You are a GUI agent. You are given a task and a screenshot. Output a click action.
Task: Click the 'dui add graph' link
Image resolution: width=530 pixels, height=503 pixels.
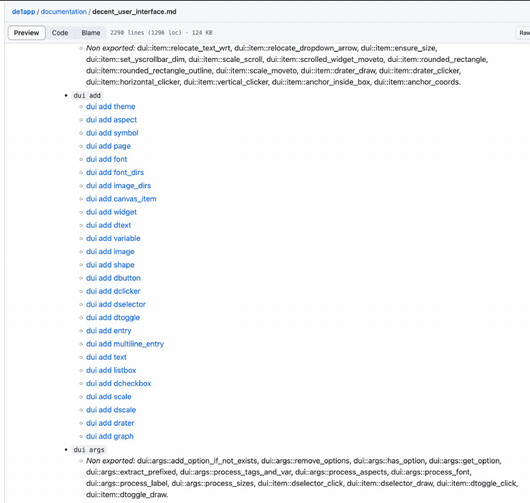(x=110, y=436)
